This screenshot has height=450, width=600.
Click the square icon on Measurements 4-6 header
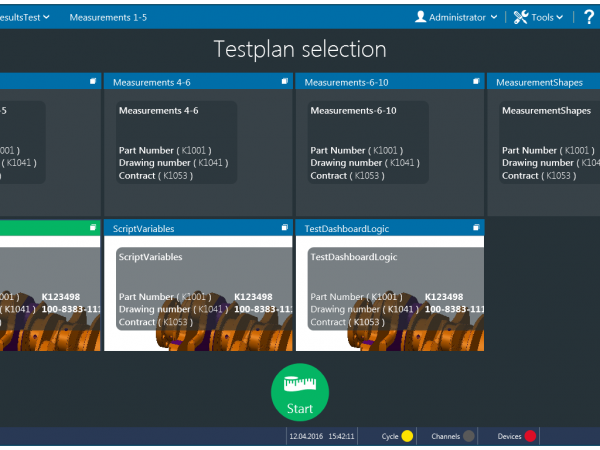[284, 81]
